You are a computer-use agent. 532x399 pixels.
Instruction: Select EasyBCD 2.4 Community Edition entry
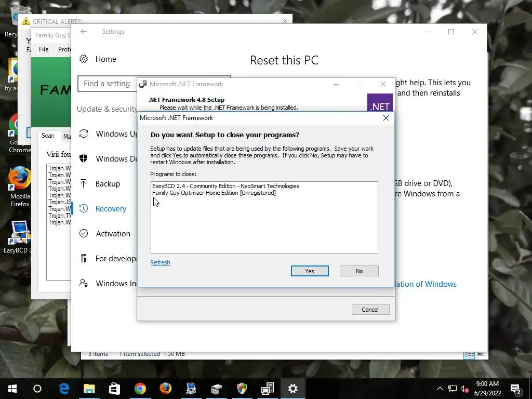tap(225, 186)
